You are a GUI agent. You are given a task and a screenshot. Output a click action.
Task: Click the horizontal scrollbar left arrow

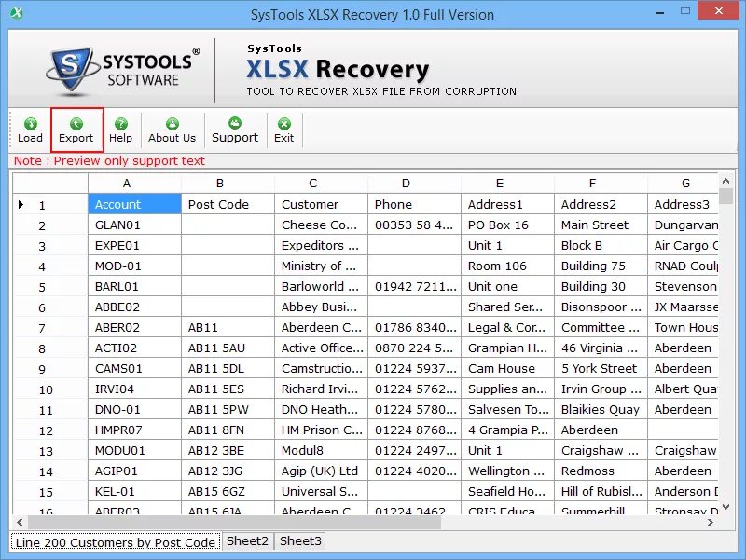click(x=20, y=522)
